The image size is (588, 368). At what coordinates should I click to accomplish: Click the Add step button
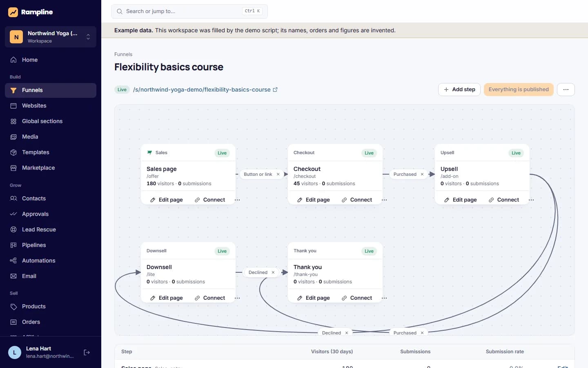459,90
